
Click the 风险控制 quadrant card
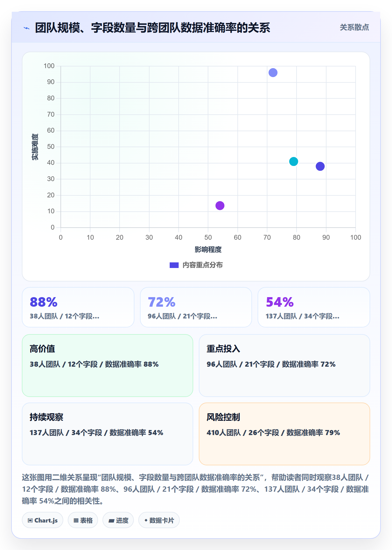click(x=284, y=434)
